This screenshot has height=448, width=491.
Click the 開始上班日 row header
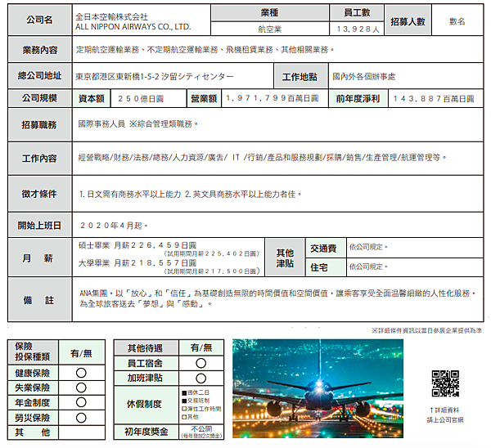pos(40,226)
